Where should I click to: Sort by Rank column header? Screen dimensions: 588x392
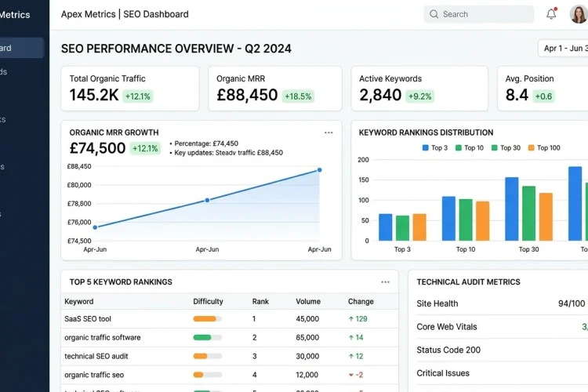260,302
